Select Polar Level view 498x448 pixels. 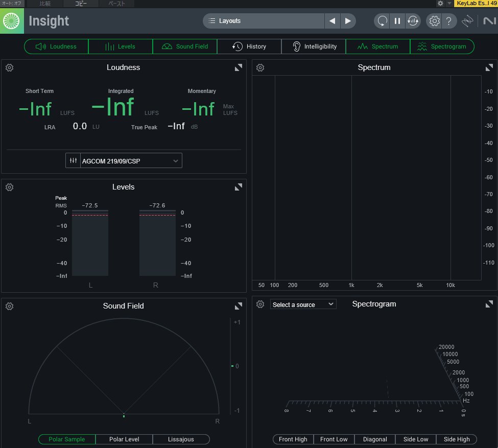coord(124,439)
